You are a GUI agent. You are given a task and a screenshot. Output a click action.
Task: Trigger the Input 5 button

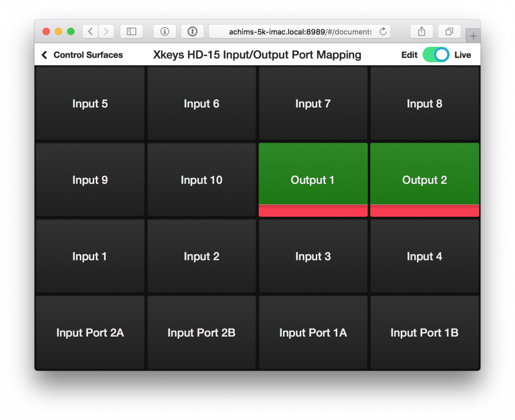(x=90, y=103)
